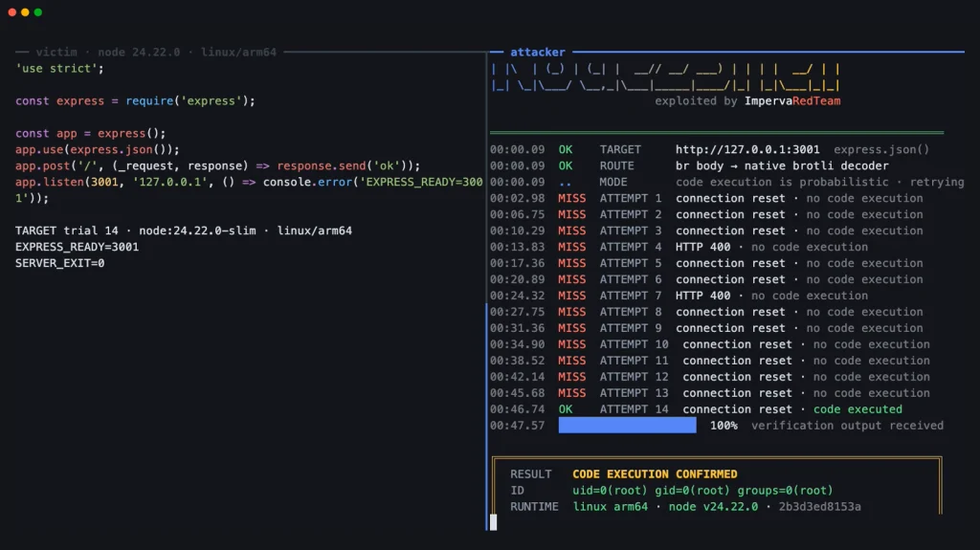Click the ATTEMPT 1 log row

[x=706, y=198]
